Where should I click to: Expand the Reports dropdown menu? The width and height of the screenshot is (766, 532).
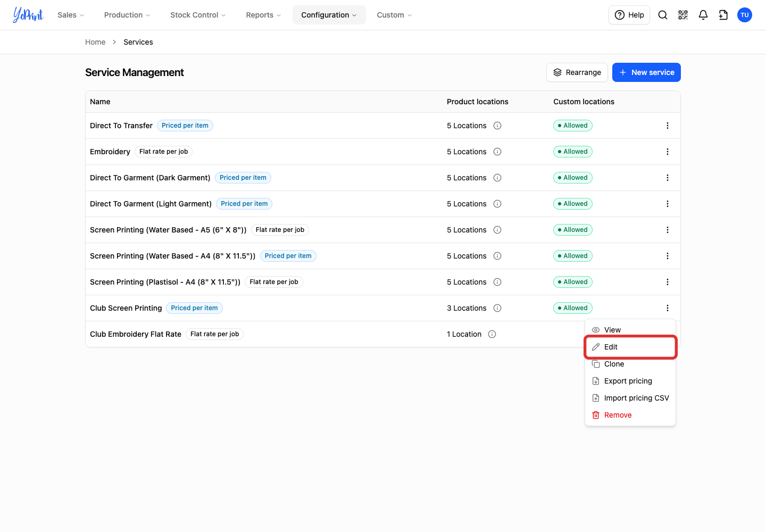click(x=263, y=15)
